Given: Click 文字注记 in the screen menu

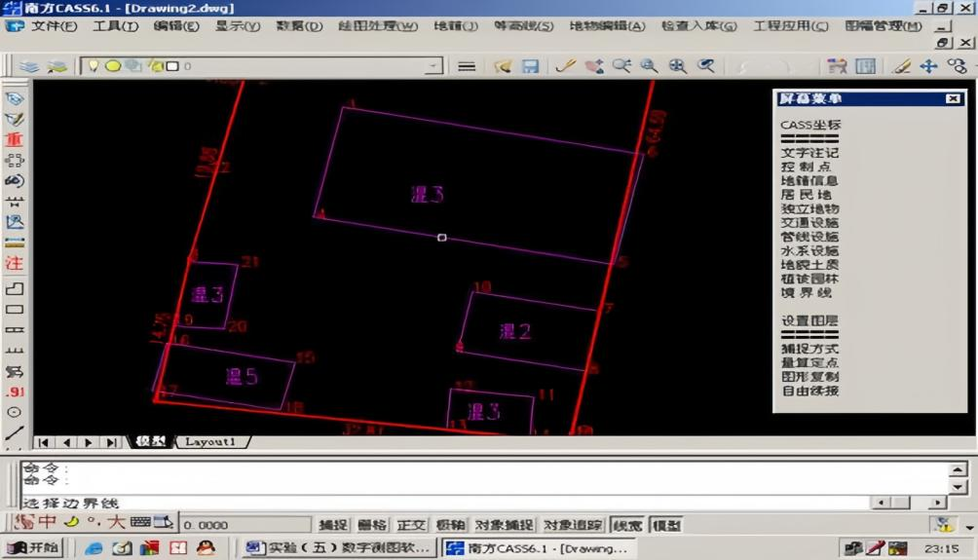Looking at the screenshot, I should 809,153.
